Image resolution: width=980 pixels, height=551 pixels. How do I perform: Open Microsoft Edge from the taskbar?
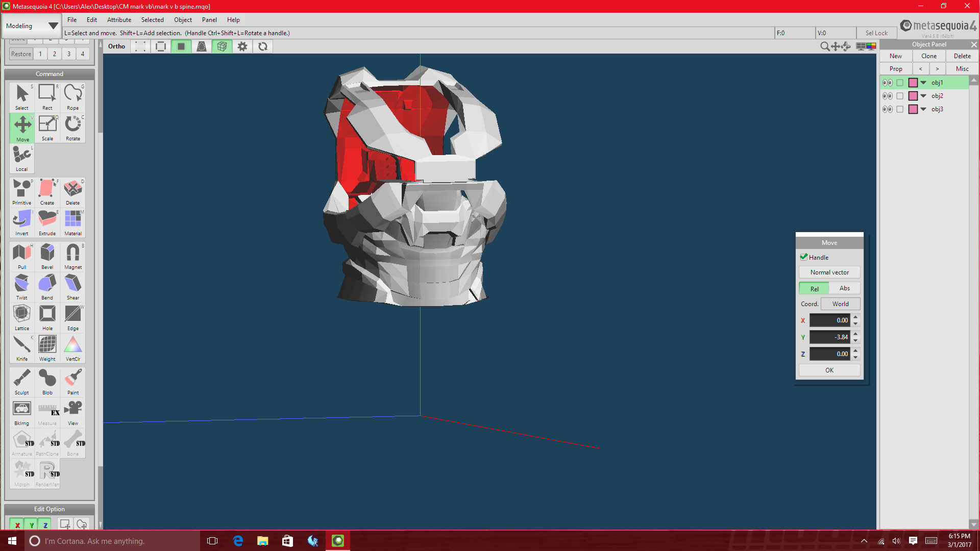(x=238, y=541)
